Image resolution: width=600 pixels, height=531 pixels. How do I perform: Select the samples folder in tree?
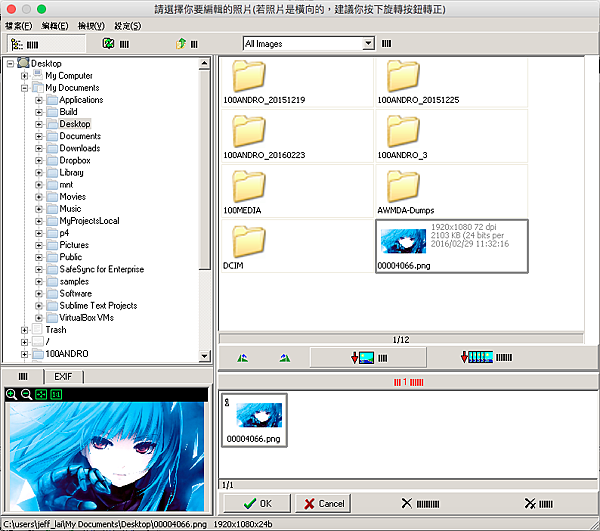(74, 282)
